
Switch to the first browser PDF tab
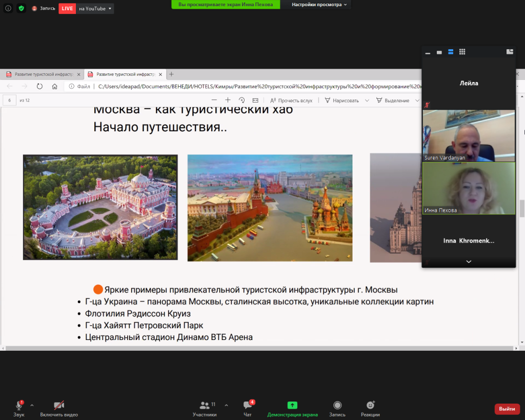pyautogui.click(x=41, y=74)
